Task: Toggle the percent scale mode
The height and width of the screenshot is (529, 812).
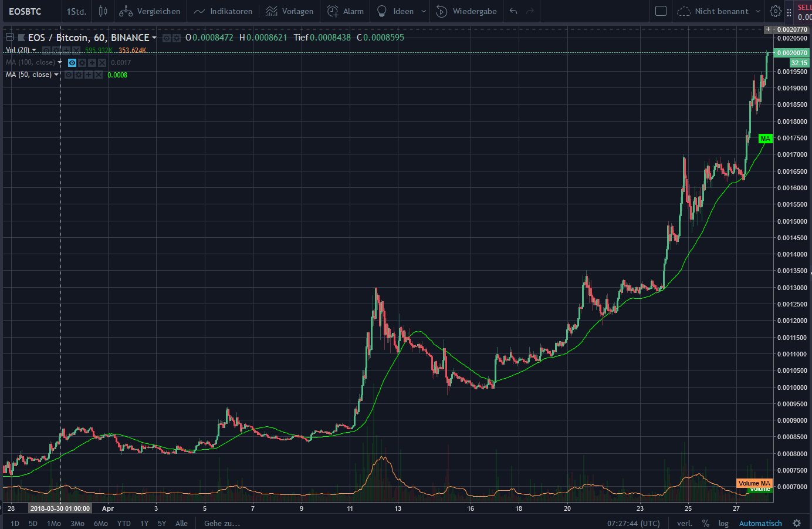Action: click(706, 523)
